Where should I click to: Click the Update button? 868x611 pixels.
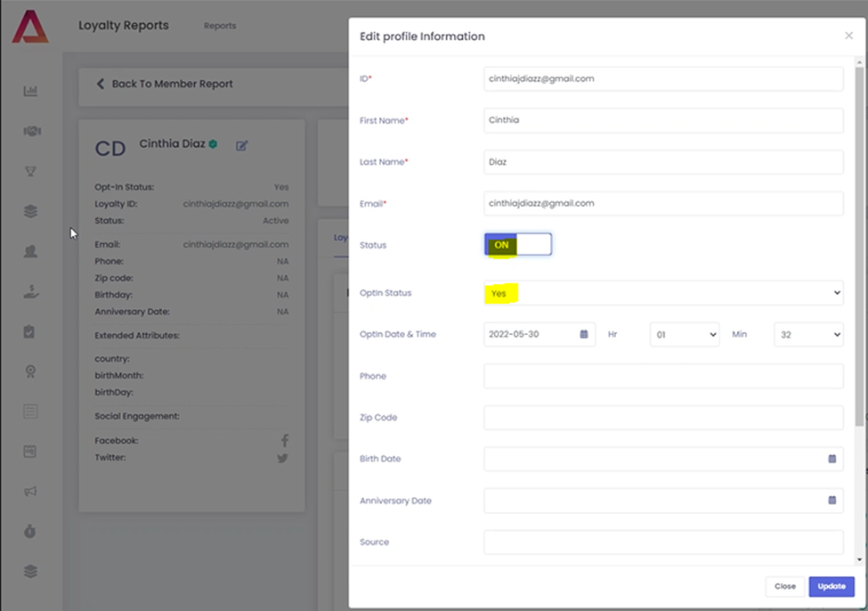(831, 587)
